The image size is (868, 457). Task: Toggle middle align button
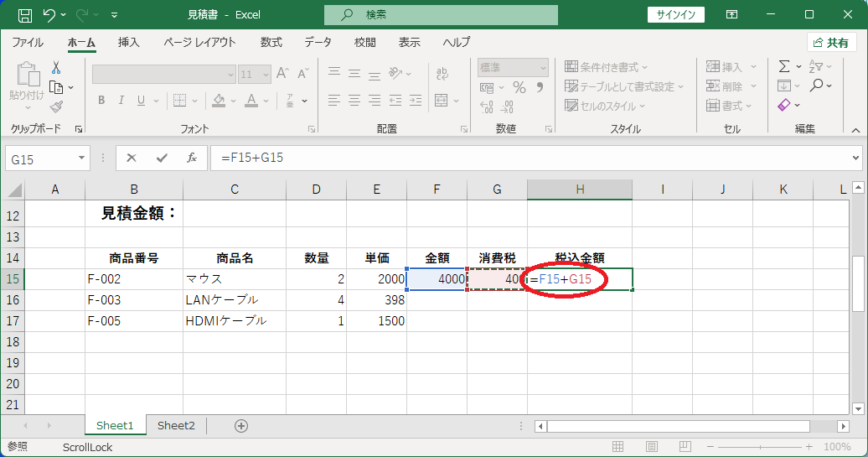point(354,73)
